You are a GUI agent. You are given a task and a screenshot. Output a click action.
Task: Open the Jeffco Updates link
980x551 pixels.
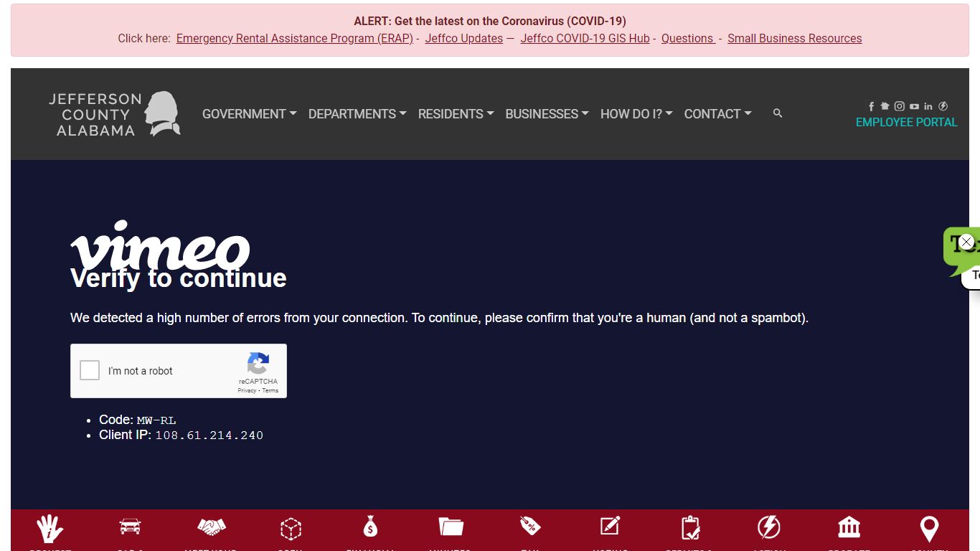tap(464, 39)
